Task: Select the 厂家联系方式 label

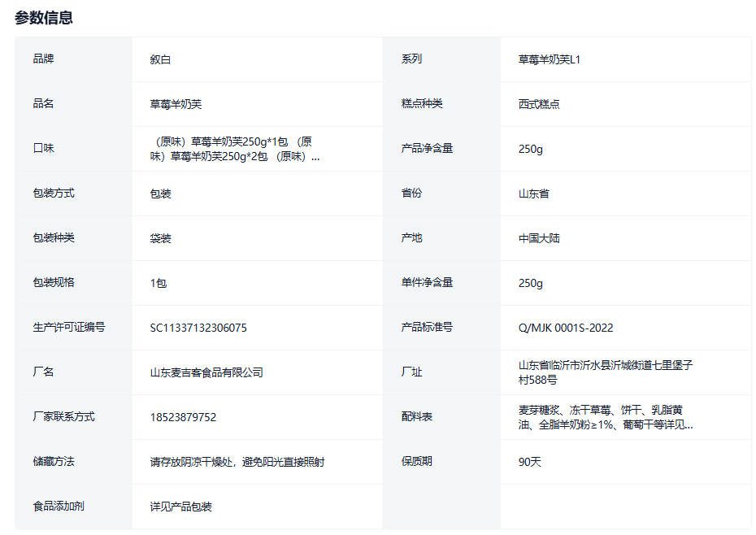Action: tap(63, 416)
